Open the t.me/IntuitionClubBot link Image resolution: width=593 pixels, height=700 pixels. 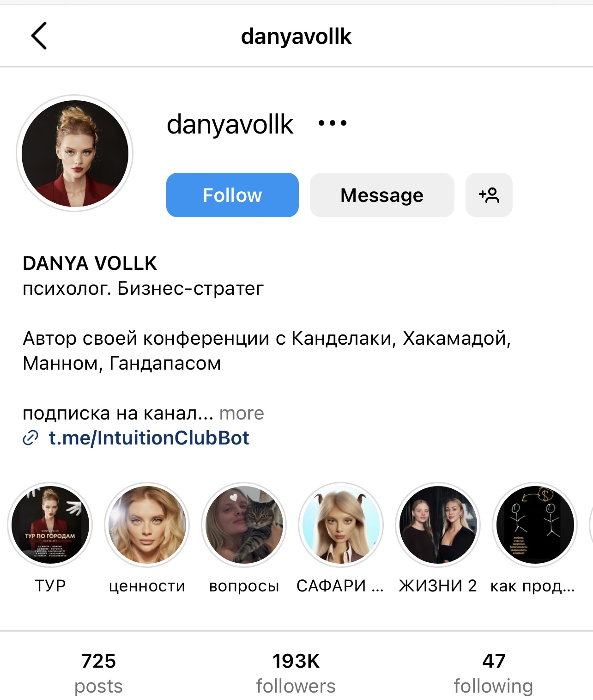149,438
